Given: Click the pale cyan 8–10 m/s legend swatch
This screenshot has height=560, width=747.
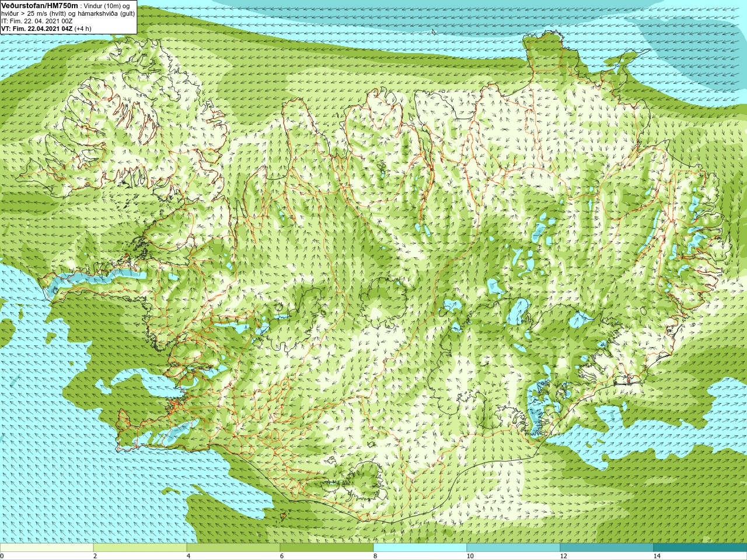Looking at the screenshot, I should click(420, 548).
